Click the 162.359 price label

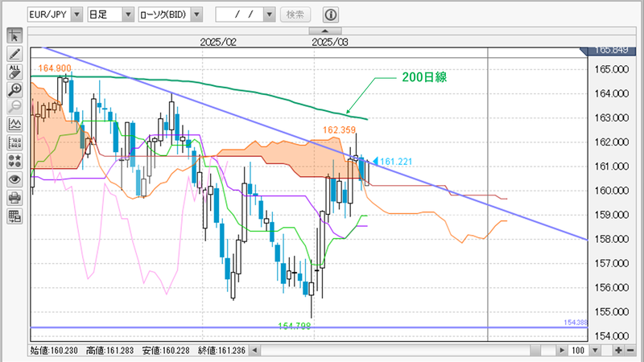339,130
